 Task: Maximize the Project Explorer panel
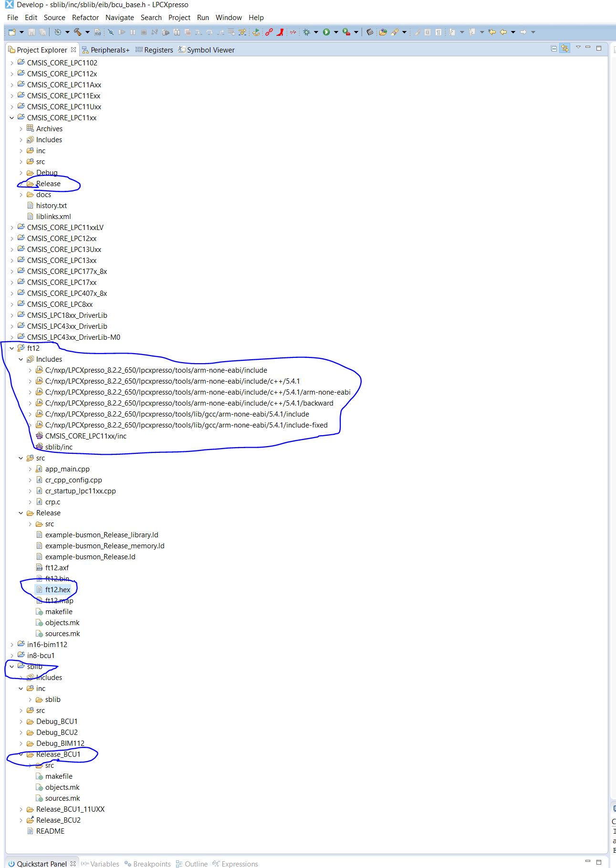click(x=599, y=48)
